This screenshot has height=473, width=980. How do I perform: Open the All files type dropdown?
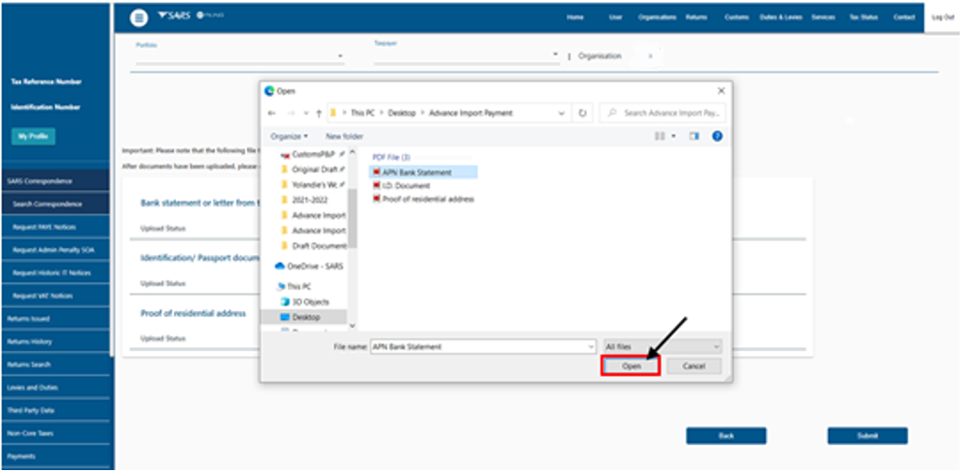662,346
